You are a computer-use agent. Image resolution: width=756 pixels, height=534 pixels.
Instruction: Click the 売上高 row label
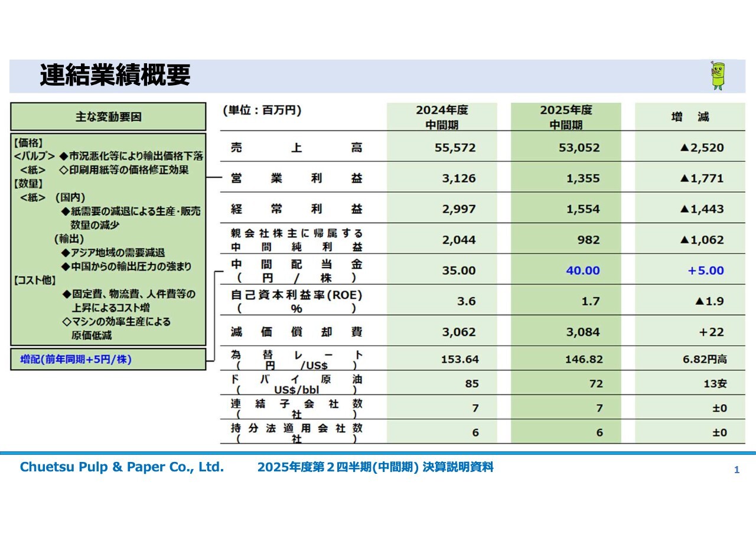pos(296,148)
